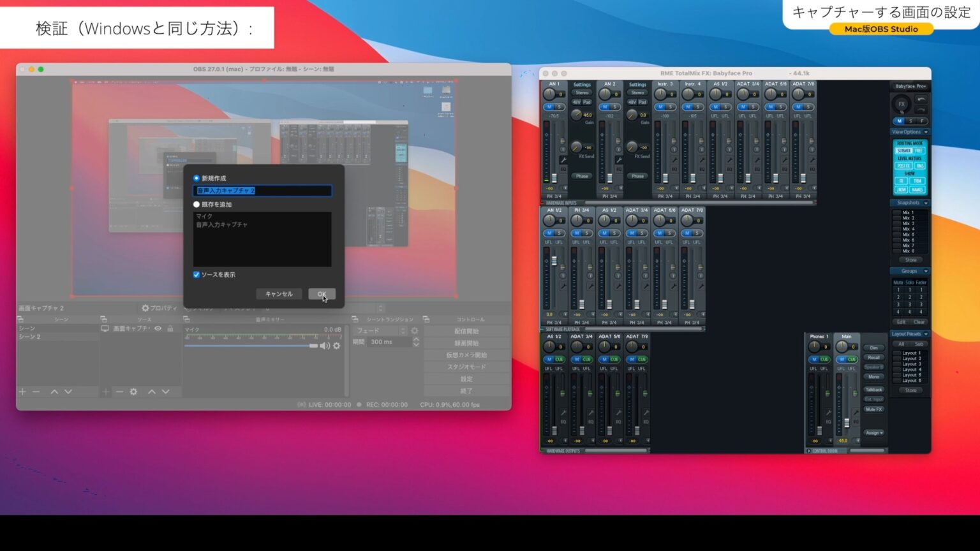Viewport: 980px width, 551px height.
Task: Open the OBS scene transition gear settings
Action: (415, 330)
